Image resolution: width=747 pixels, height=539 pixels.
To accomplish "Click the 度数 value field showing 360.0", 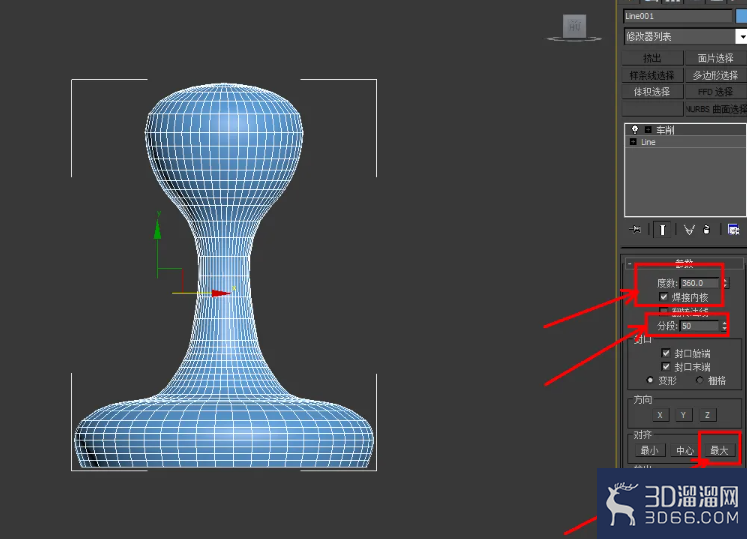I will (699, 283).
